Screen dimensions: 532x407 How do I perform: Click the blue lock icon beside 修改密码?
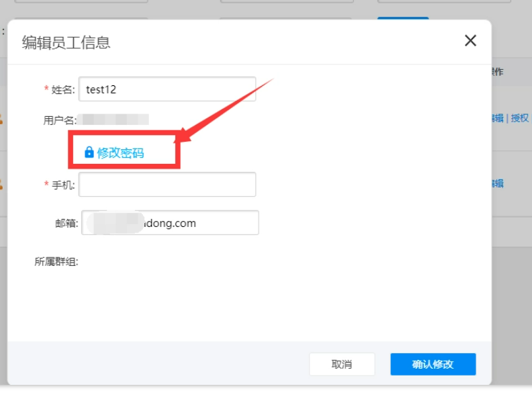tap(89, 152)
